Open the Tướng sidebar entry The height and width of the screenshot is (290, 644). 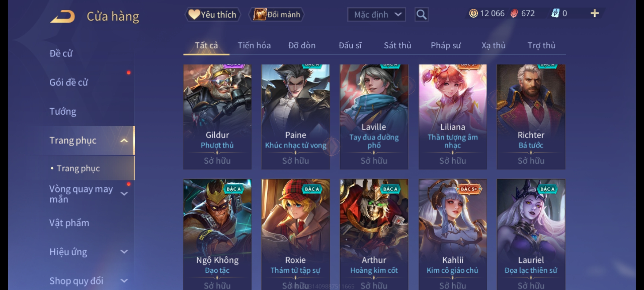coord(63,111)
